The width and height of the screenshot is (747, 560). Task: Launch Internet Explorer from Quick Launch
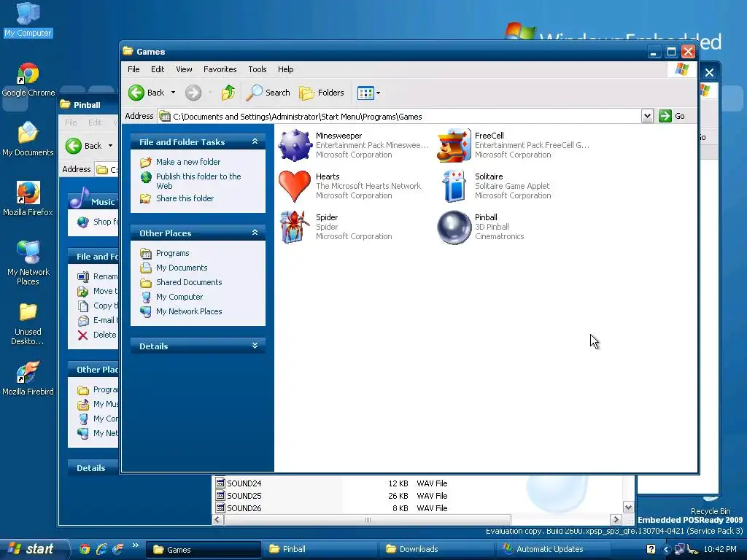[101, 549]
